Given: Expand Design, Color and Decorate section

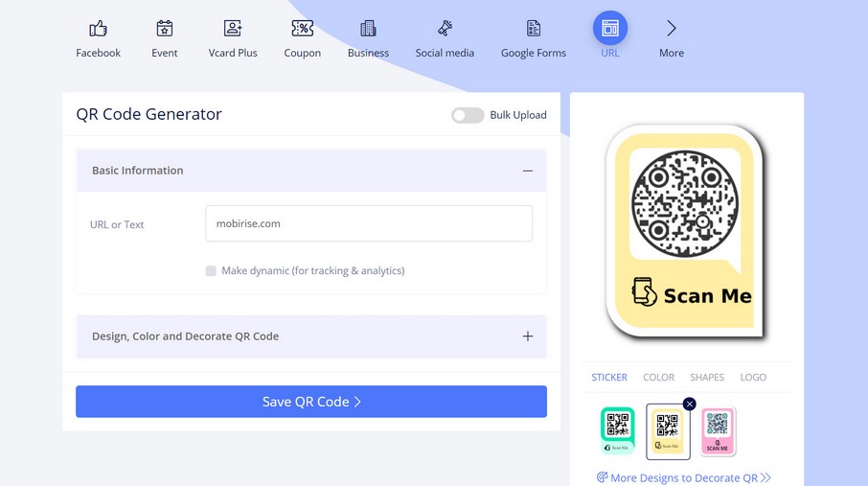Looking at the screenshot, I should pyautogui.click(x=527, y=336).
